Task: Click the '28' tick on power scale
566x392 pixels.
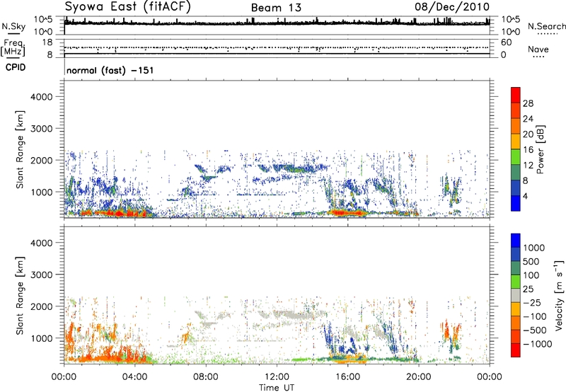Action: click(528, 103)
